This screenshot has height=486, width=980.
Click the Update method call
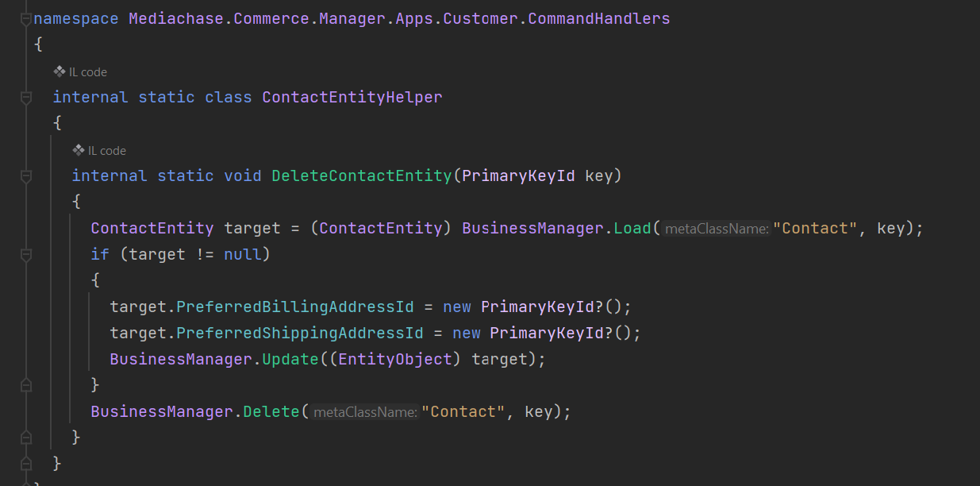pos(289,359)
